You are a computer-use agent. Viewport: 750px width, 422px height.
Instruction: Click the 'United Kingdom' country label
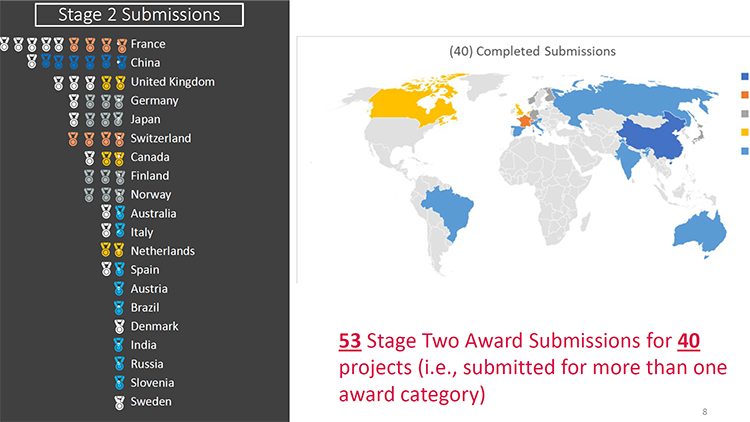[x=173, y=82]
